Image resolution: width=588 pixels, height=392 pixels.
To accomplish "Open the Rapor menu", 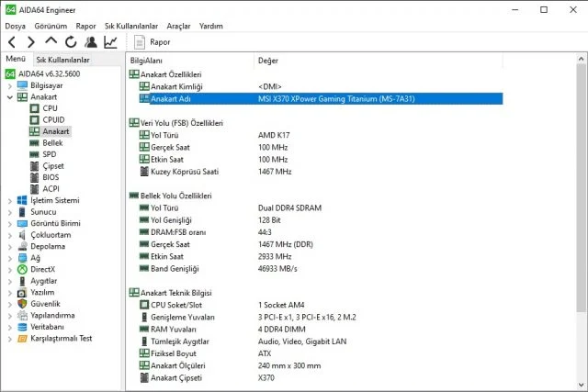I will tap(85, 27).
